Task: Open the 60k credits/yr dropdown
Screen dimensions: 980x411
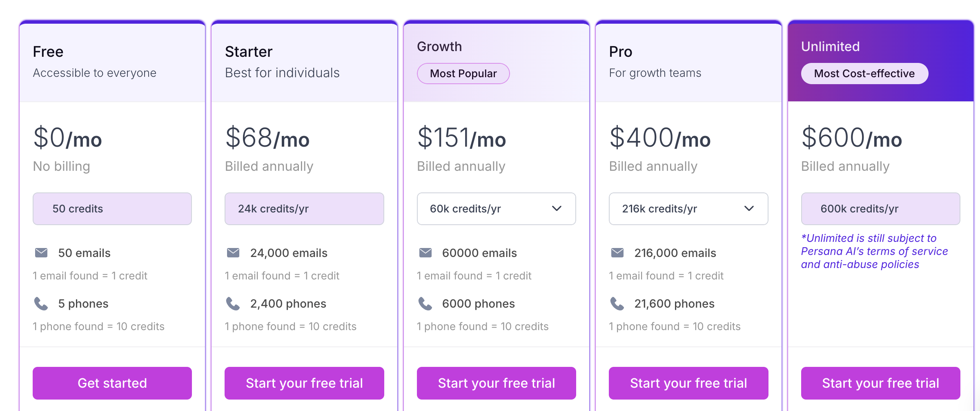Action: pos(497,209)
